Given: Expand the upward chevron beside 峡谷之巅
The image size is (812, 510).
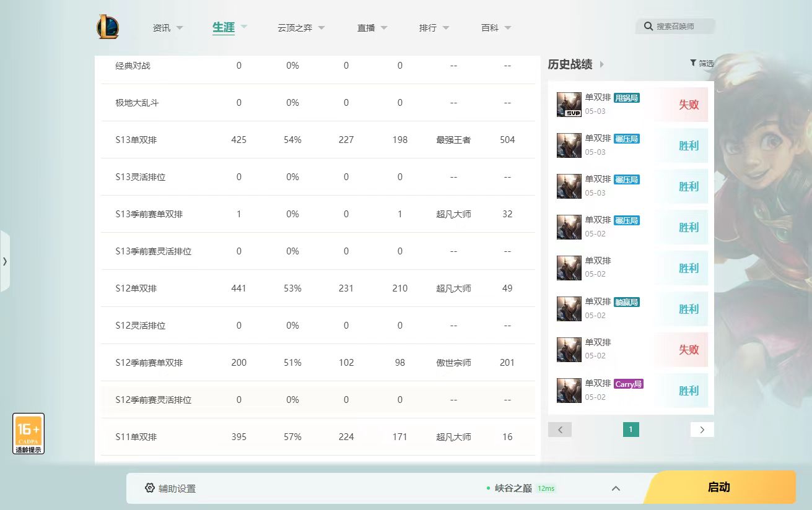Looking at the screenshot, I should pyautogui.click(x=616, y=488).
